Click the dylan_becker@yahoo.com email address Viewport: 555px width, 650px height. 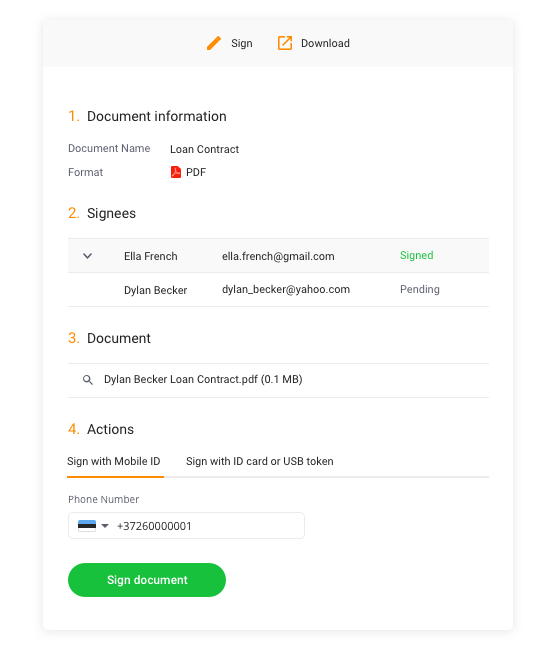pos(286,289)
